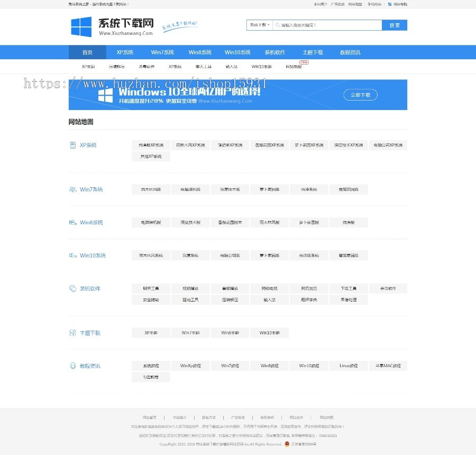Select 驱动工具 in 装机软件 section
Screen dimensions: 476x455
pyautogui.click(x=190, y=300)
